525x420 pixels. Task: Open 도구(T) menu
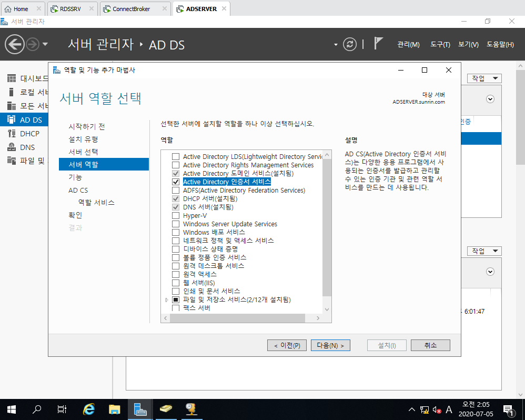click(x=440, y=44)
